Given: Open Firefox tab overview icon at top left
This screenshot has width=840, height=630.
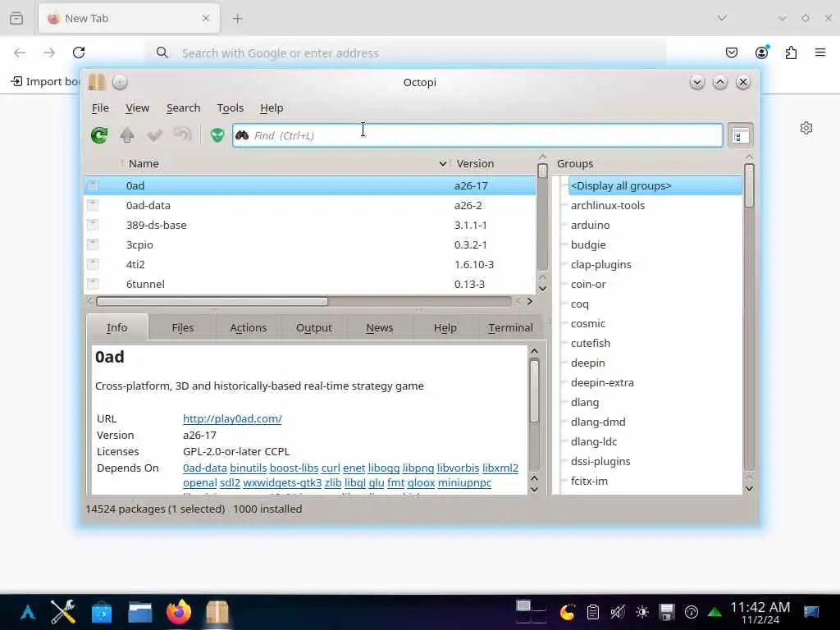Looking at the screenshot, I should (16, 18).
